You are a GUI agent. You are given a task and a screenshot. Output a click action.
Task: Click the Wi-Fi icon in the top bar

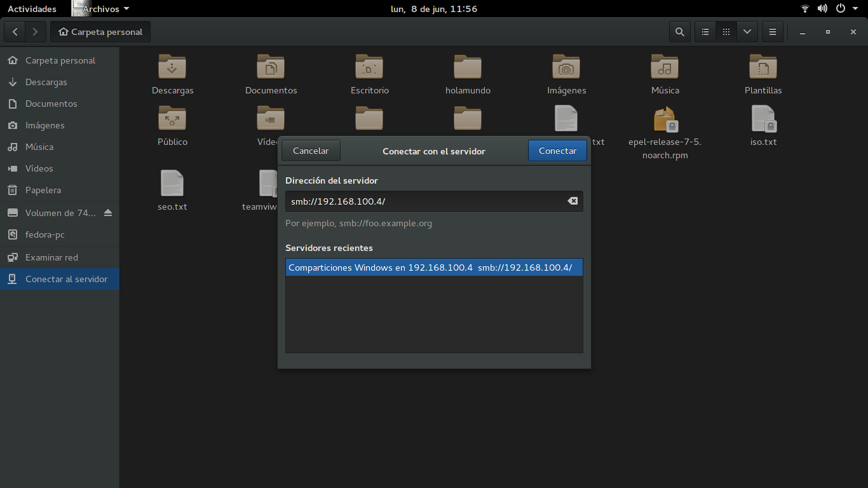[x=804, y=8]
